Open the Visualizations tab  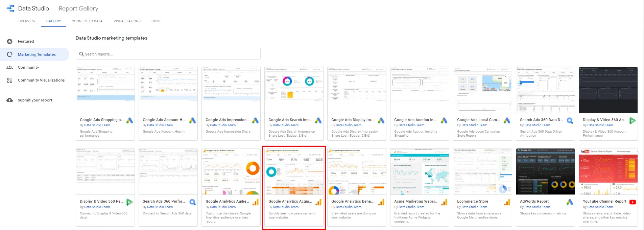(x=127, y=21)
